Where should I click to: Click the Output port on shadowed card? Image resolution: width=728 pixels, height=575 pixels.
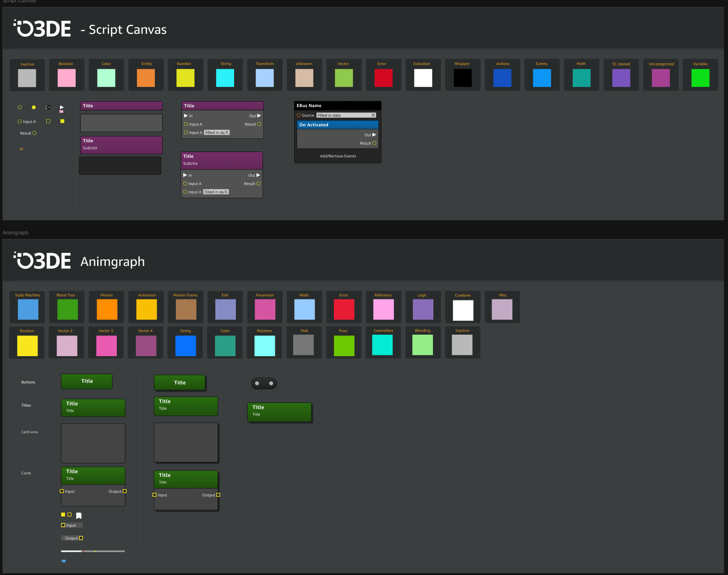coord(218,495)
